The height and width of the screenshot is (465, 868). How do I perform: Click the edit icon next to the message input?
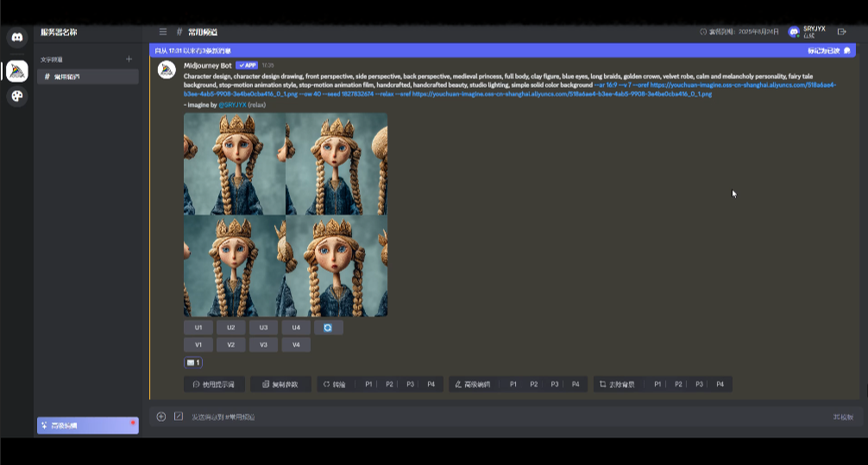tap(179, 417)
